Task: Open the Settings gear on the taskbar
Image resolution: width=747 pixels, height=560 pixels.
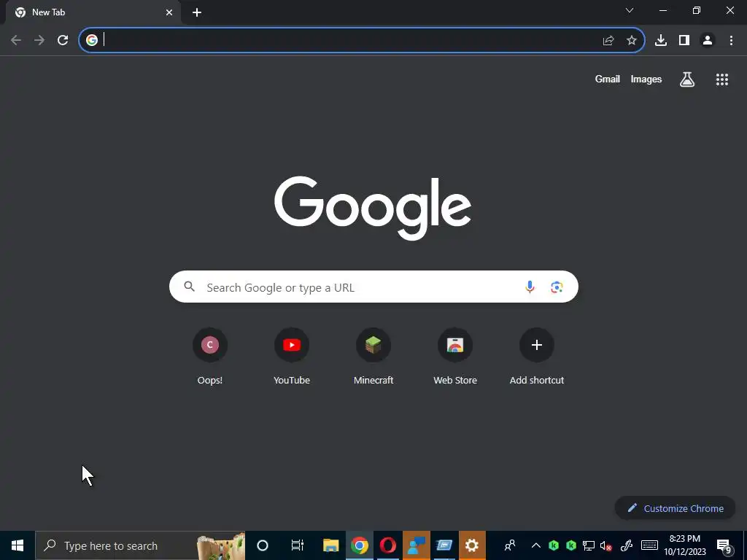Action: click(x=472, y=545)
